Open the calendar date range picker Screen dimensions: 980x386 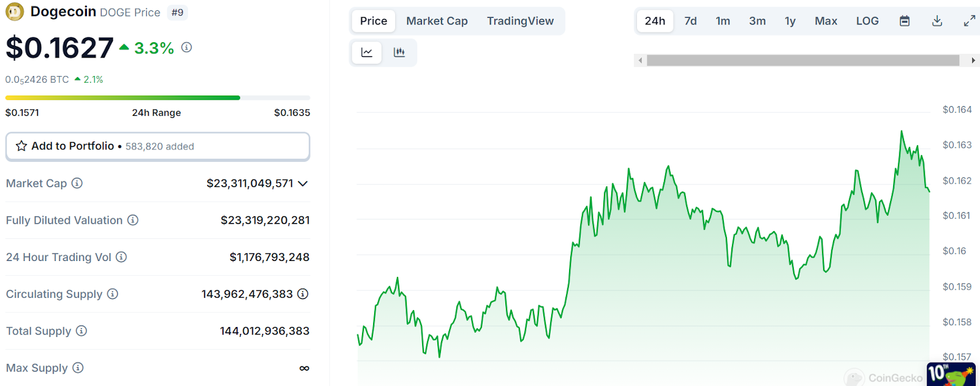[905, 21]
